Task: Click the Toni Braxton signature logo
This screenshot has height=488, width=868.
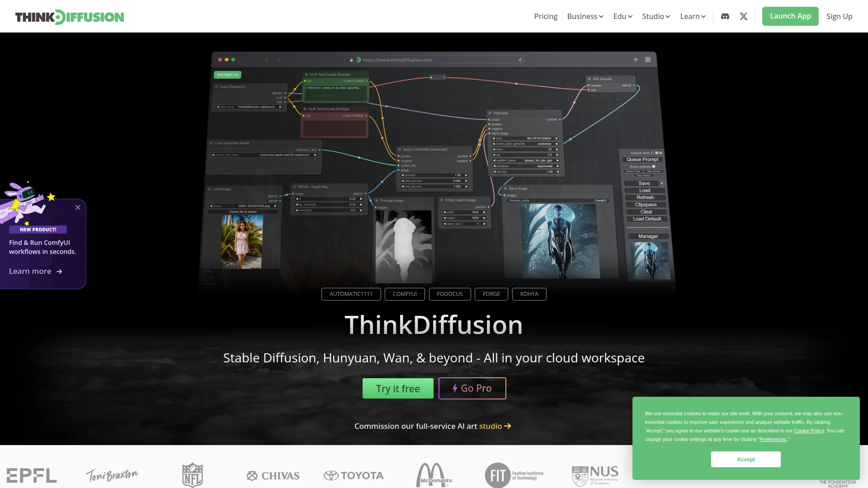Action: tap(112, 475)
